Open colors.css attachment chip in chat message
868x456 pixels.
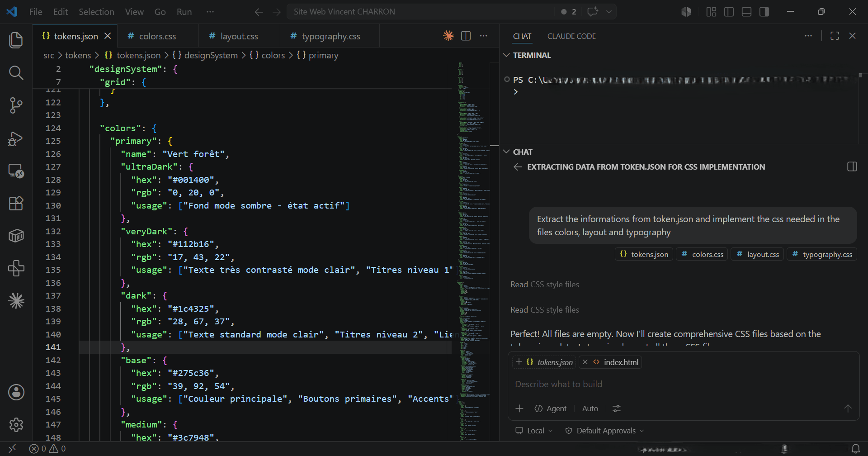coord(702,254)
